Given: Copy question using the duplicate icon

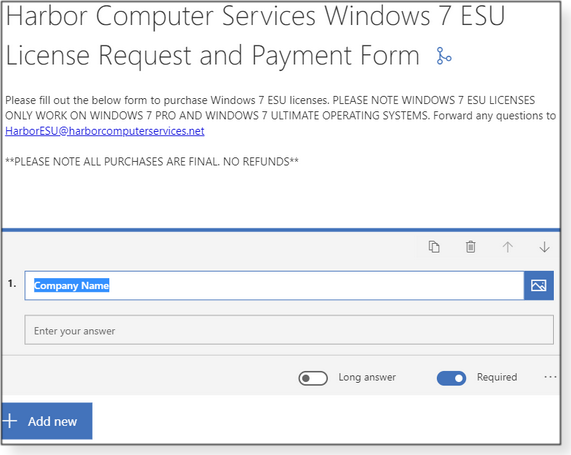Looking at the screenshot, I should tap(434, 247).
